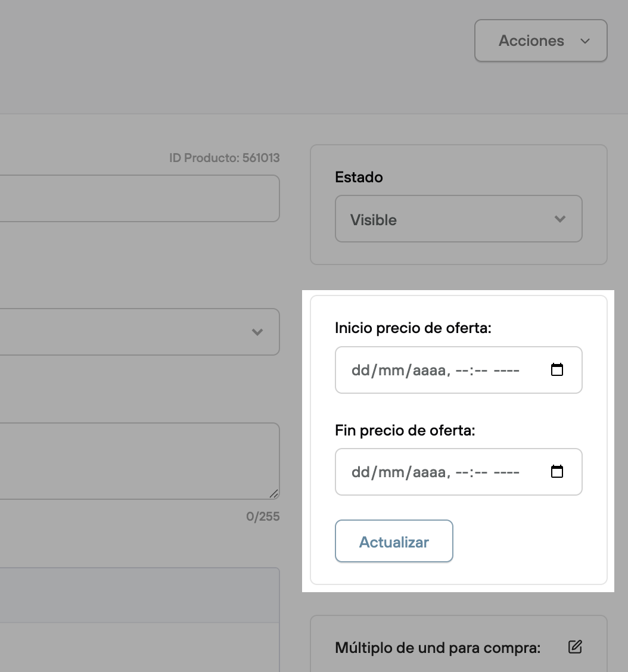Edit the Múltiplo de und para compra value
The width and height of the screenshot is (628, 672).
[575, 647]
